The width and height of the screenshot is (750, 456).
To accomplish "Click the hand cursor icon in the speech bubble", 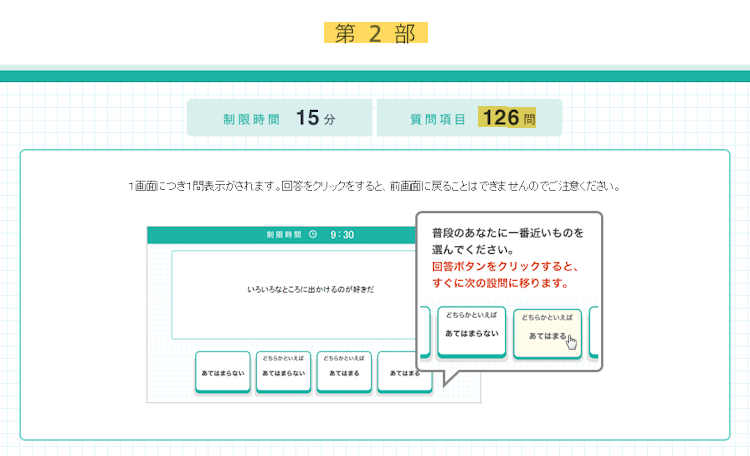I will point(571,341).
